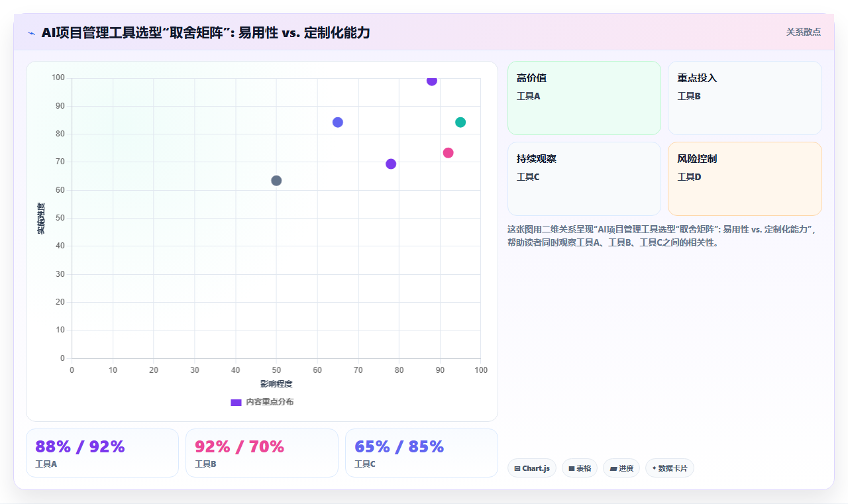848x504 pixels.
Task: Click the 数据卡片 tag chip
Action: [x=670, y=468]
